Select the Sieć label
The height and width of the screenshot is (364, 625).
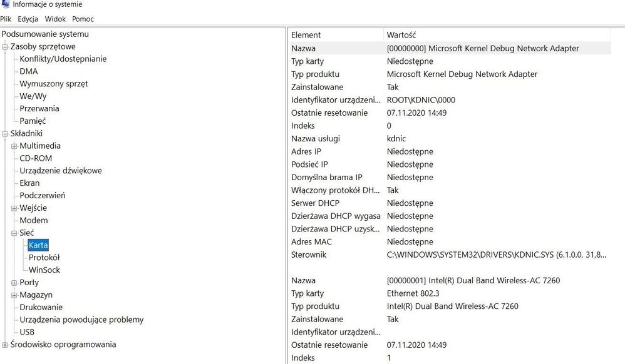tap(27, 233)
